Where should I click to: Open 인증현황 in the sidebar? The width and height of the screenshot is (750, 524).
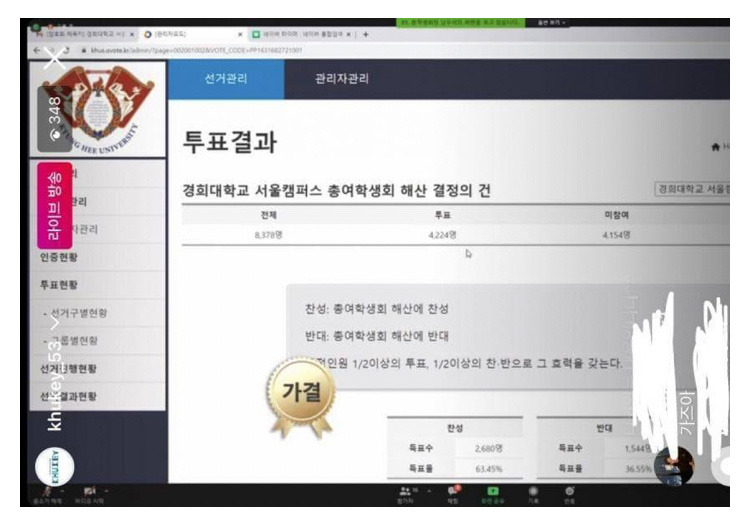pos(98,257)
